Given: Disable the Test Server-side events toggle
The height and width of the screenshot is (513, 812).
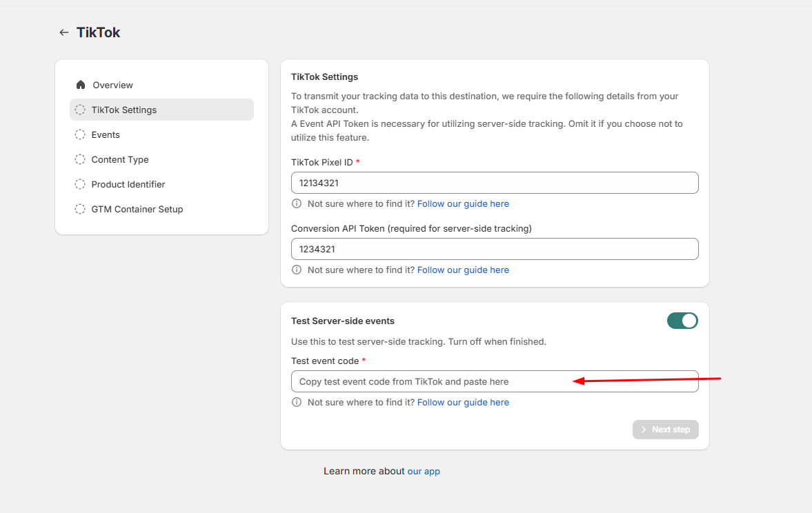Looking at the screenshot, I should pyautogui.click(x=682, y=321).
